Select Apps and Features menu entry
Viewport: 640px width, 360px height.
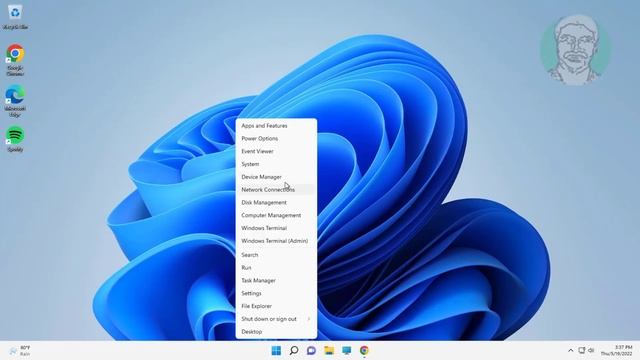[x=276, y=126]
